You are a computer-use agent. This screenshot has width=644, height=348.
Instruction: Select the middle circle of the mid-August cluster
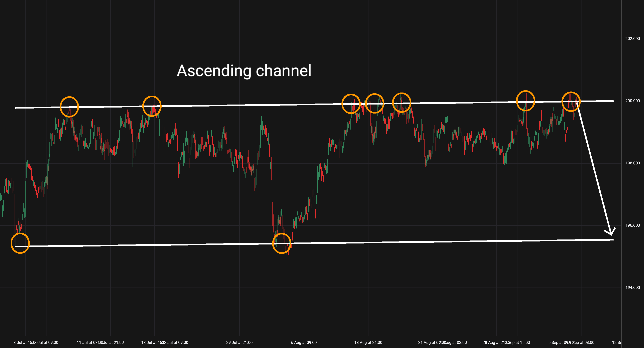point(374,103)
